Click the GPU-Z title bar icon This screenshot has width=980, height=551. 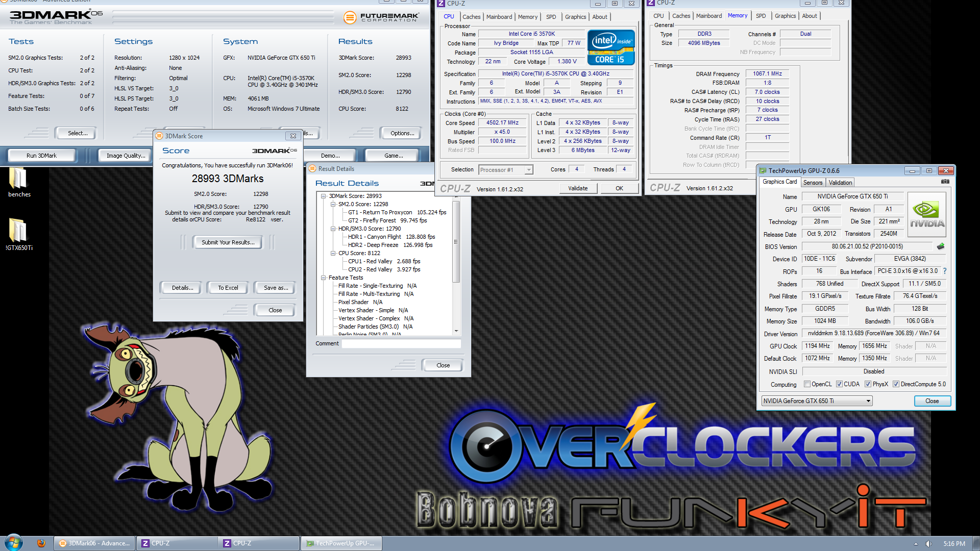click(x=763, y=171)
